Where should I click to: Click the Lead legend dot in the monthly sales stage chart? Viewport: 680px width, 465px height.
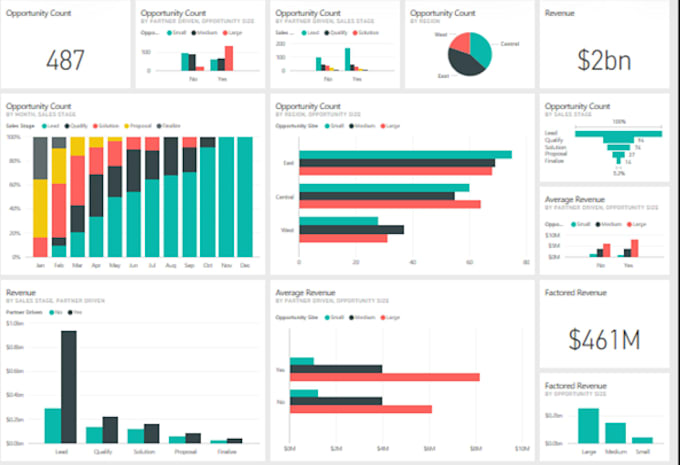coord(44,126)
